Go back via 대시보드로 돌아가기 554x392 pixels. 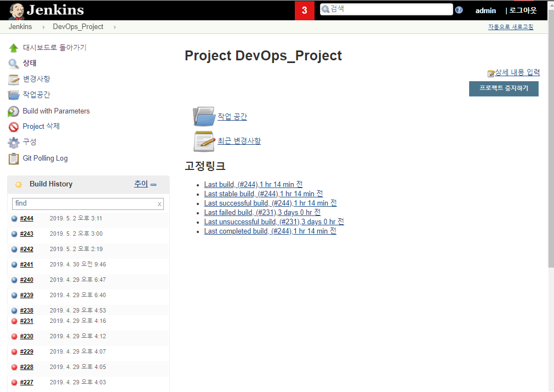(54, 47)
